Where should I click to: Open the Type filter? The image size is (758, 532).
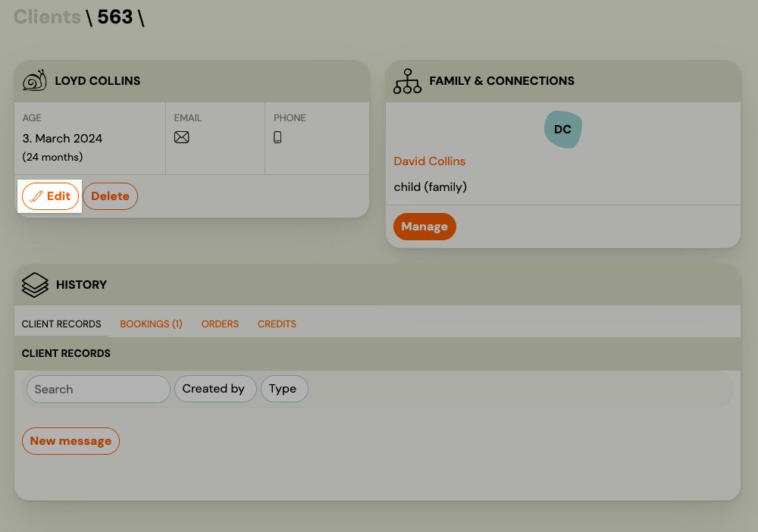[x=284, y=389]
